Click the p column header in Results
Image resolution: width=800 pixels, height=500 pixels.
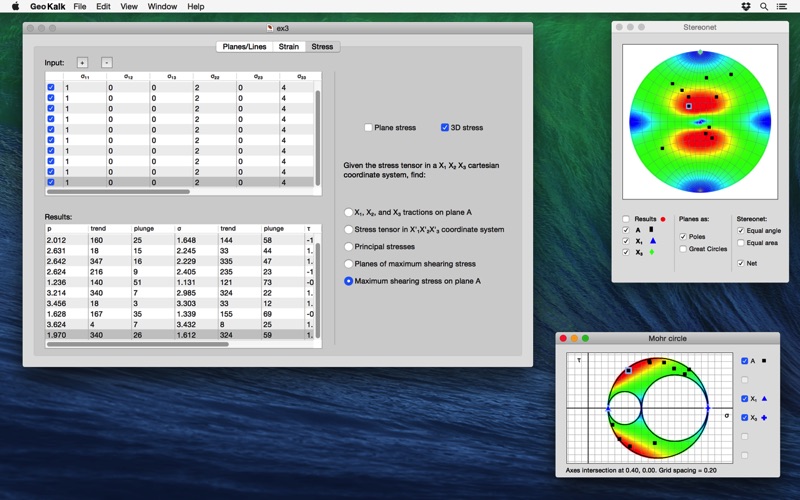coord(67,229)
